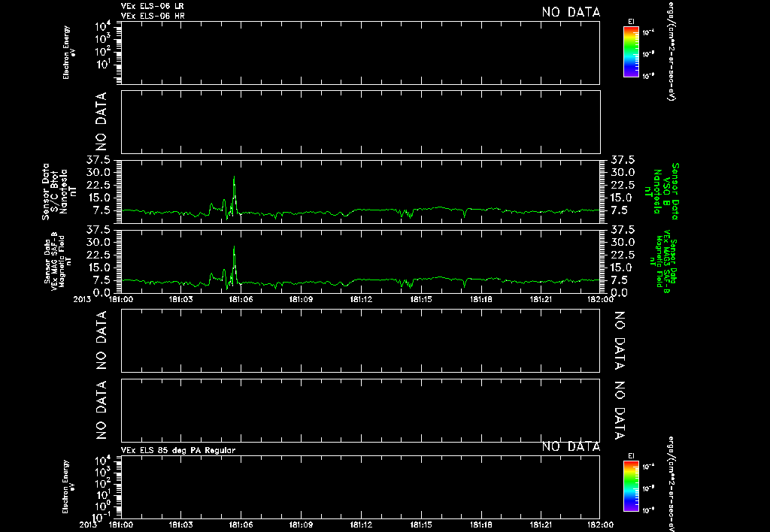This screenshot has width=770, height=532.
Task: Click the right NO DATA label of the fifth panel
Action: [620, 340]
